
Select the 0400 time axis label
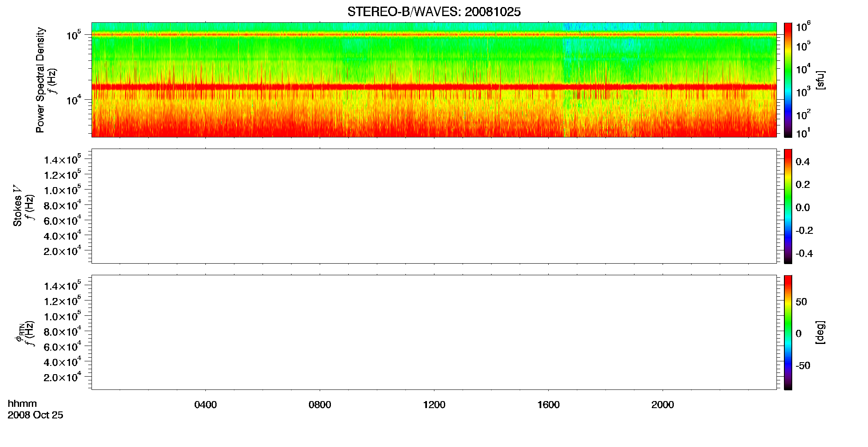point(205,405)
